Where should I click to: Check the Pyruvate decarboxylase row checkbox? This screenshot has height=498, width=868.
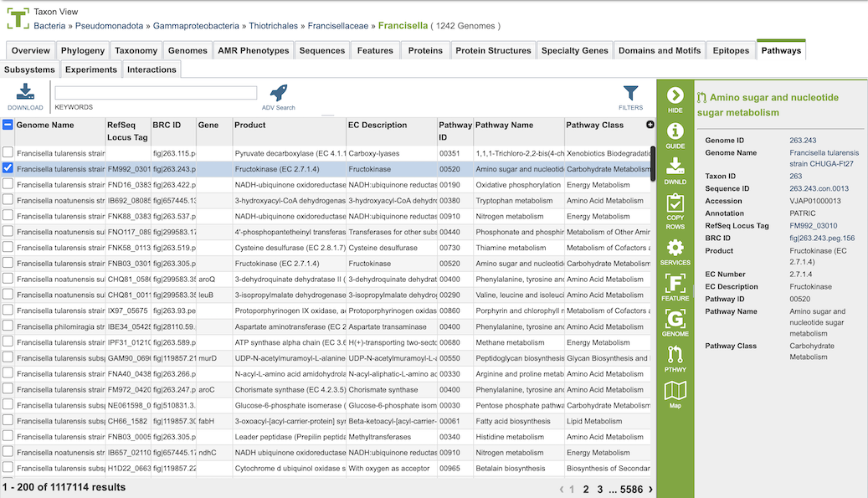[8, 152]
